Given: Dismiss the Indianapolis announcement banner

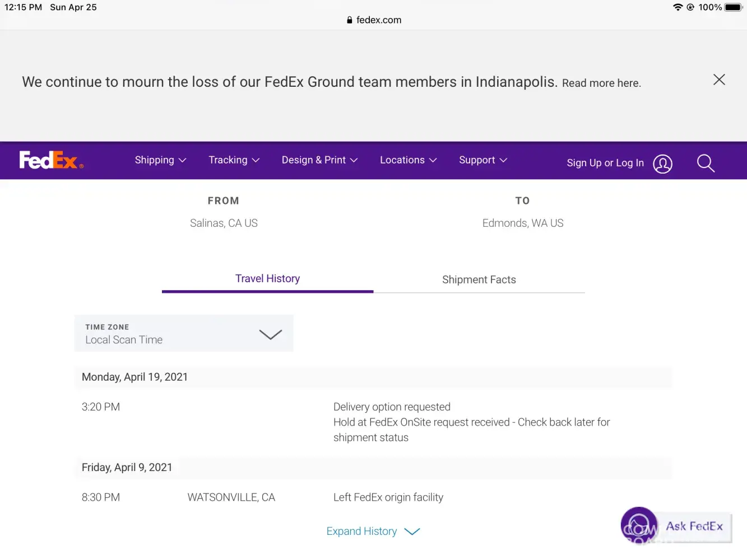Looking at the screenshot, I should pos(719,80).
